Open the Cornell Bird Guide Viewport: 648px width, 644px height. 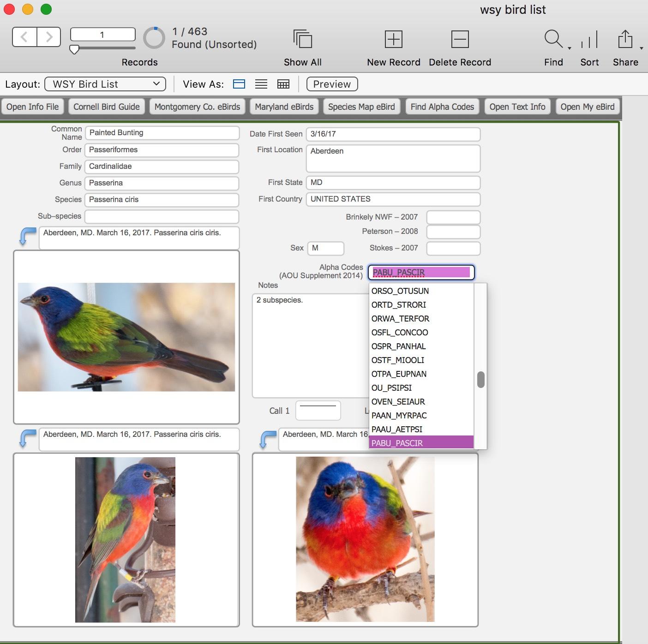107,107
